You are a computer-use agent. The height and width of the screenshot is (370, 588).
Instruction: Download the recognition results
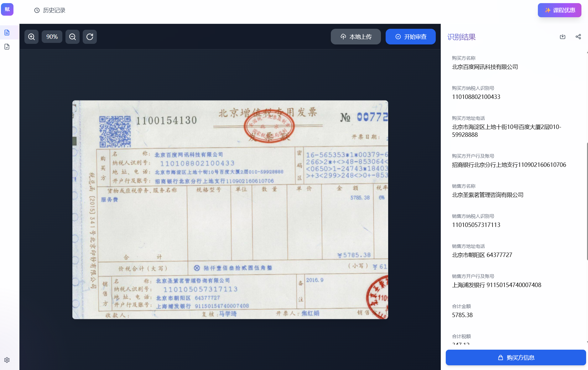coord(563,37)
